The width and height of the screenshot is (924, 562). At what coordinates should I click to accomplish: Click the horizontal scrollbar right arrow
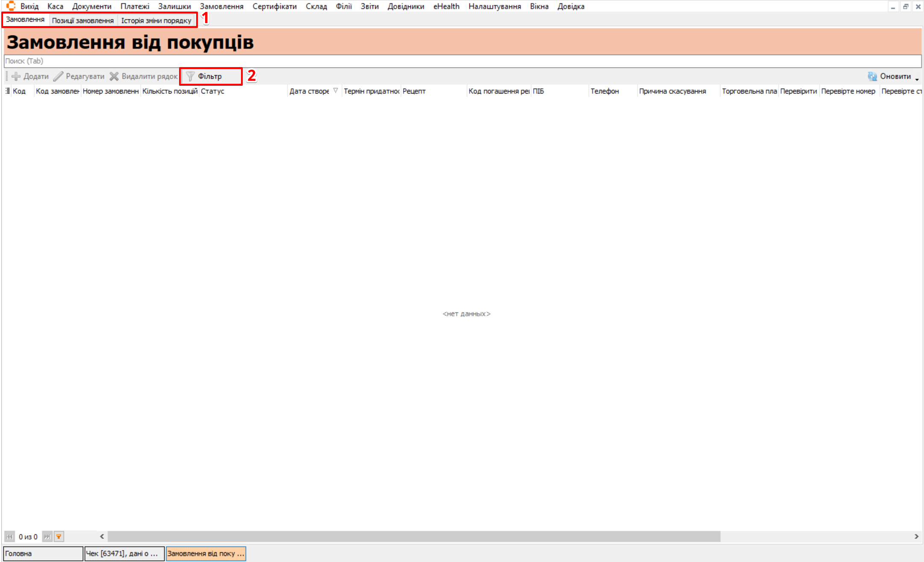[x=916, y=536]
